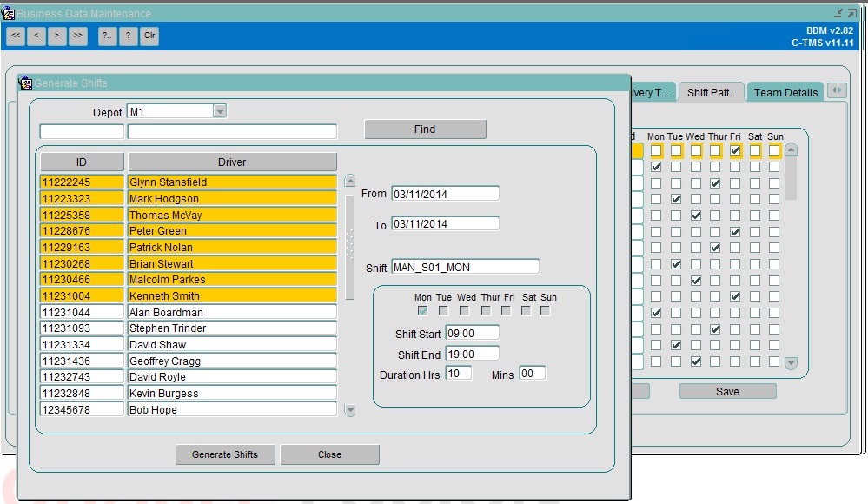The height and width of the screenshot is (504, 868).
Task: Click the Shift End time field
Action: click(x=472, y=354)
